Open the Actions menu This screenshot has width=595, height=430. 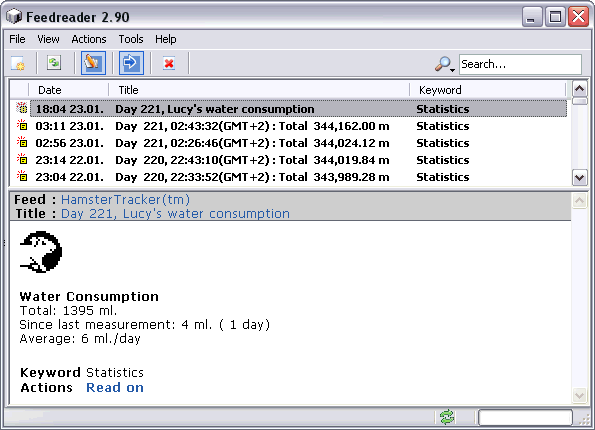(x=89, y=39)
